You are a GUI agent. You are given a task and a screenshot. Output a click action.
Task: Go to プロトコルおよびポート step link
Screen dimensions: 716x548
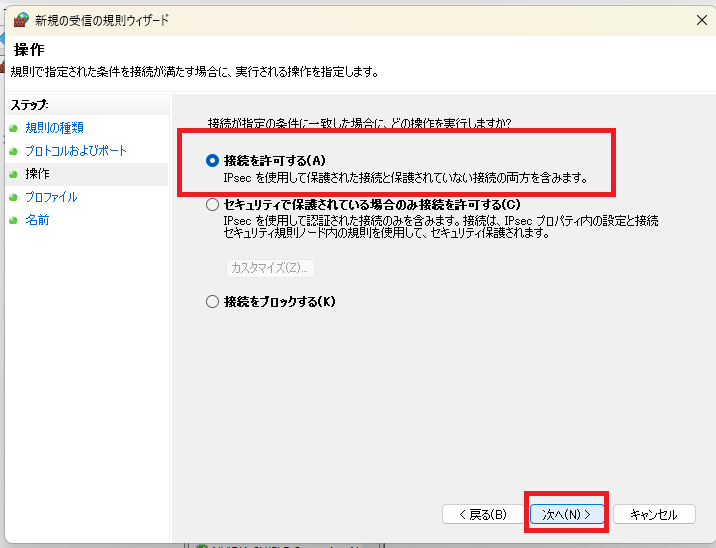coord(76,151)
